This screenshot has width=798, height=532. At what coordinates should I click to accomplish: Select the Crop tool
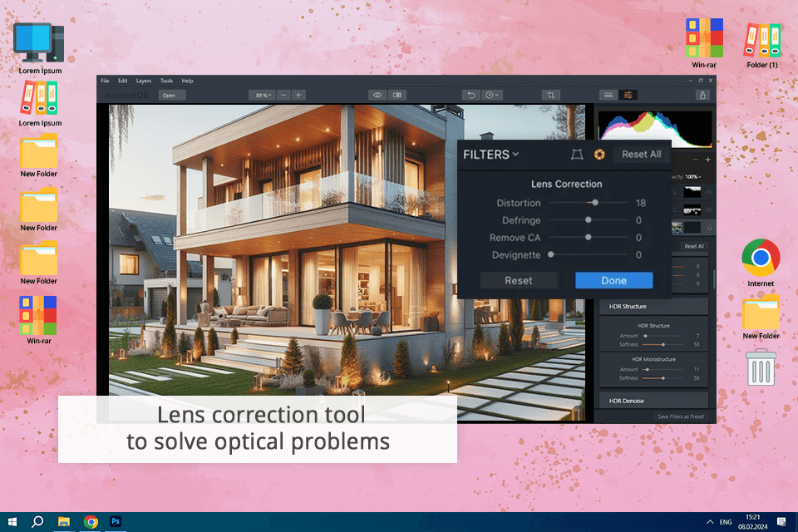[550, 96]
